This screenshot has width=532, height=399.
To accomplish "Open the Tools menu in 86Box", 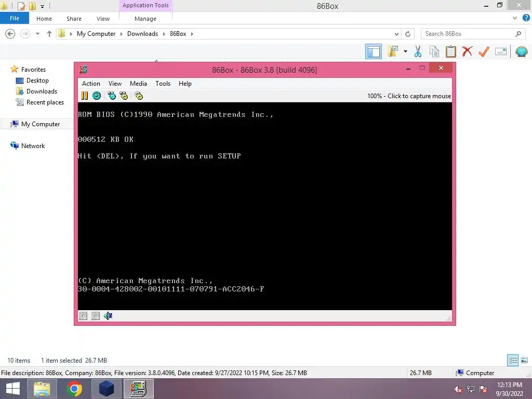I will [x=163, y=84].
